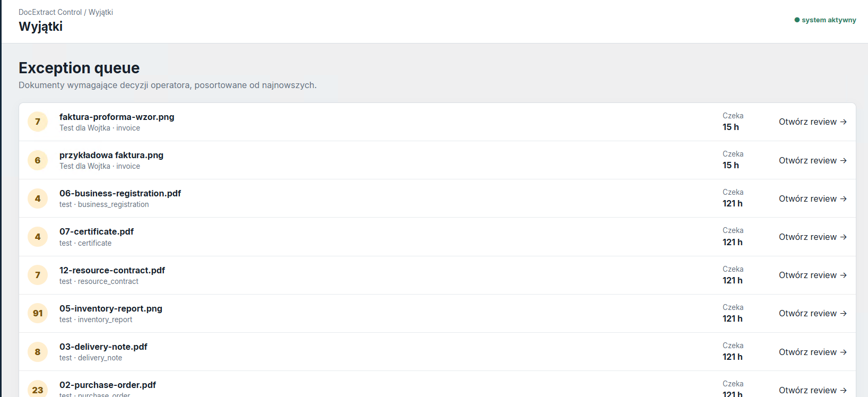Open review for 12-resource-contract.pdf

(813, 275)
